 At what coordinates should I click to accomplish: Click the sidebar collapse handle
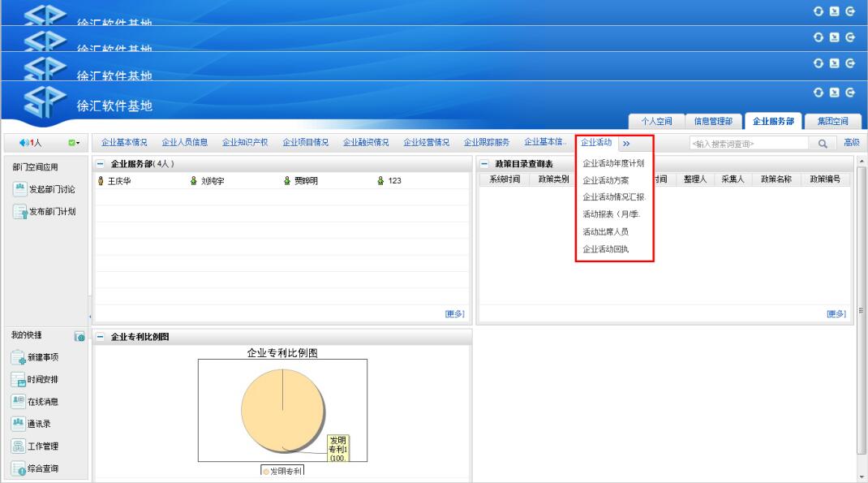pyautogui.click(x=90, y=317)
